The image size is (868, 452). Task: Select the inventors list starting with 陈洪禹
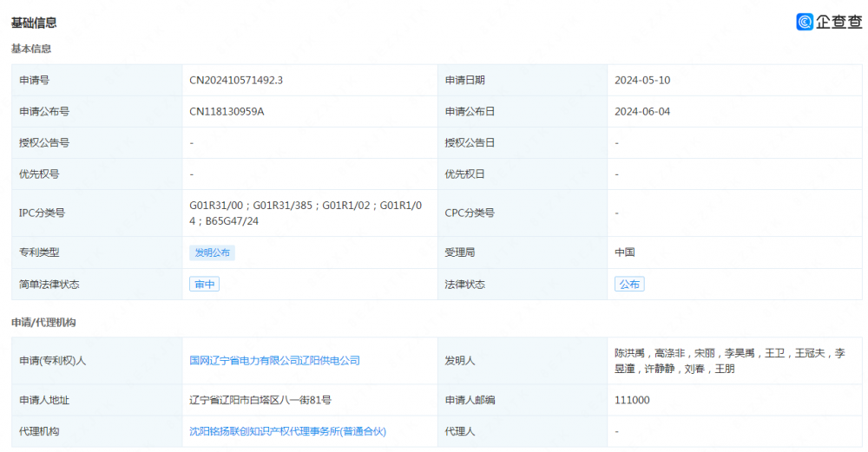tap(730, 361)
